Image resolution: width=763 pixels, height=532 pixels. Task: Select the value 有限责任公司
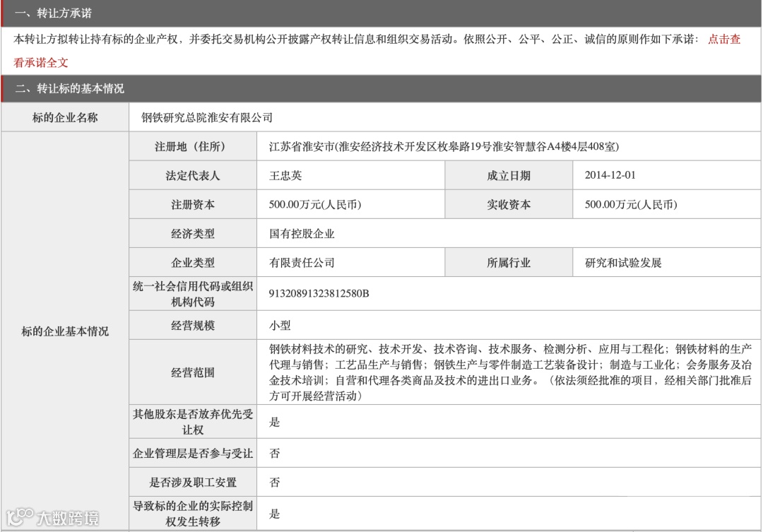[x=302, y=263]
